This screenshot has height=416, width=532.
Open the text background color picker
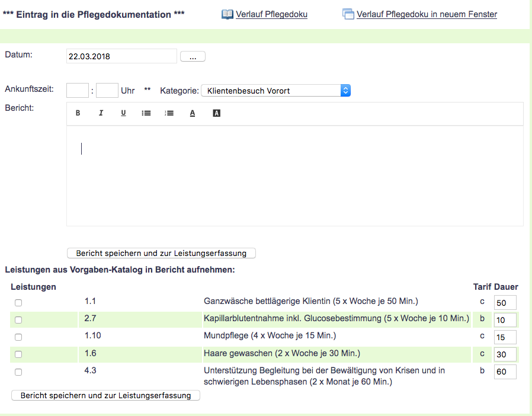[x=216, y=113]
